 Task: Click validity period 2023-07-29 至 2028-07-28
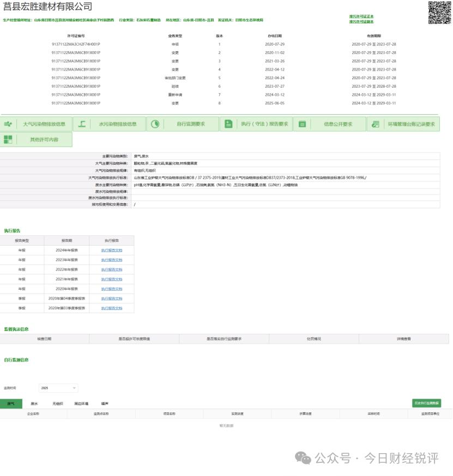(x=374, y=86)
